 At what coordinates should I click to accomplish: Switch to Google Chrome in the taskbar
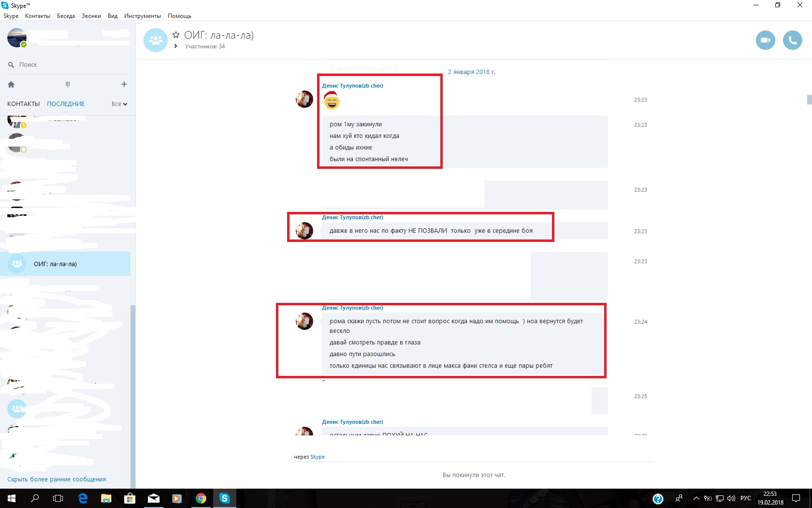201,498
